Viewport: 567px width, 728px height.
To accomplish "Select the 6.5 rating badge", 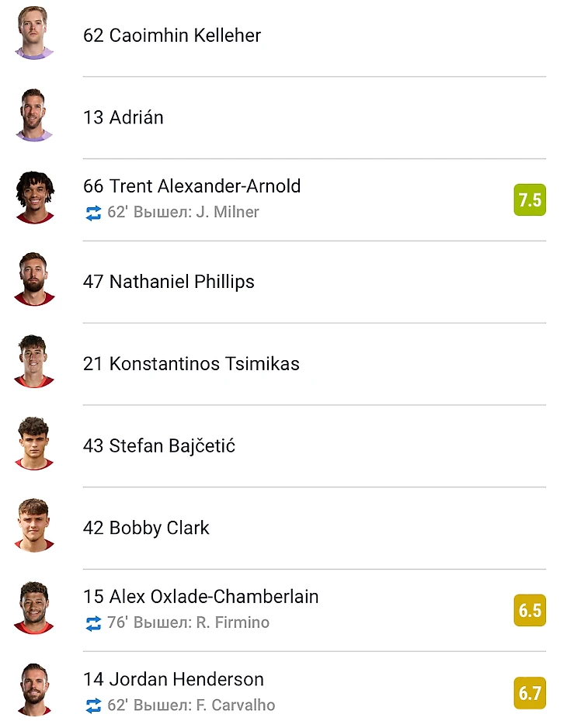I will [x=530, y=611].
